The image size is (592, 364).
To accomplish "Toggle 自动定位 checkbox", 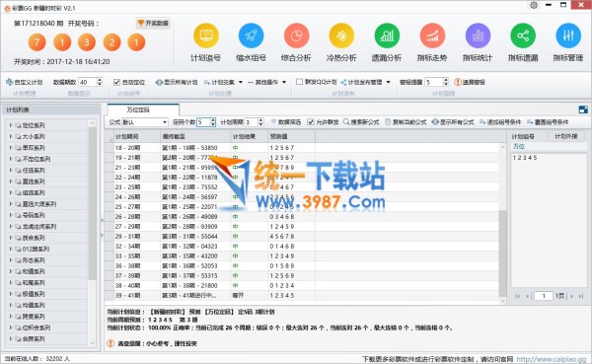I will tap(116, 82).
